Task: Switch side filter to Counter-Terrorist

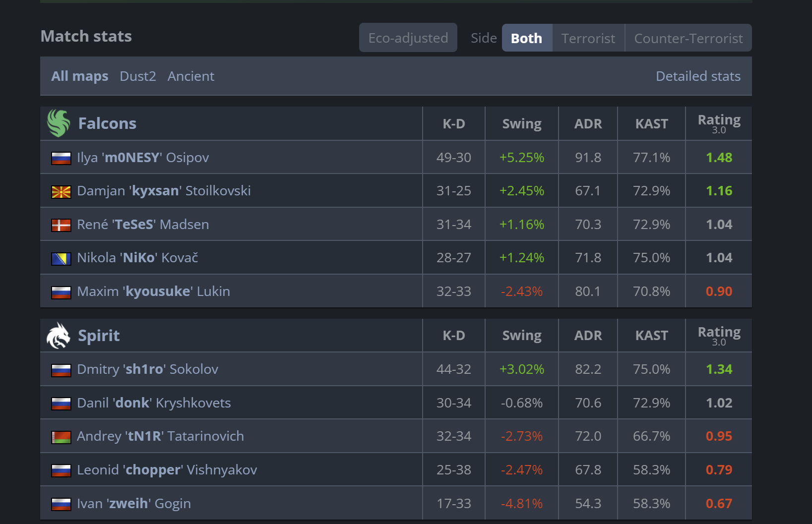Action: tap(688, 38)
